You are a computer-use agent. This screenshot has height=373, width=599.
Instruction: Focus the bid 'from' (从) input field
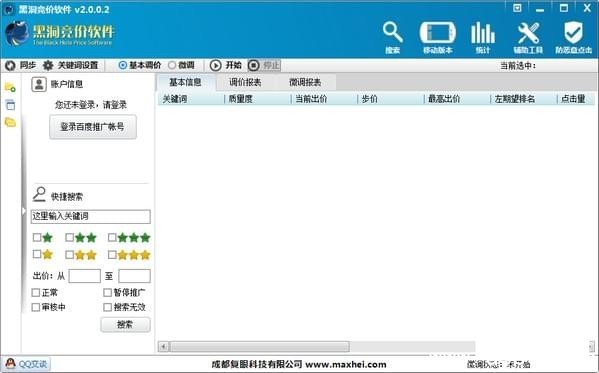click(x=84, y=276)
